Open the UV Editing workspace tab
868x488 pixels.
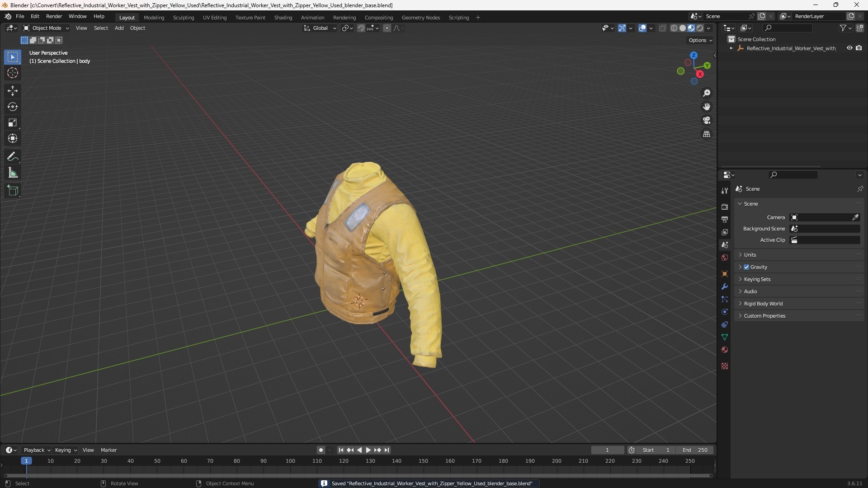point(215,18)
